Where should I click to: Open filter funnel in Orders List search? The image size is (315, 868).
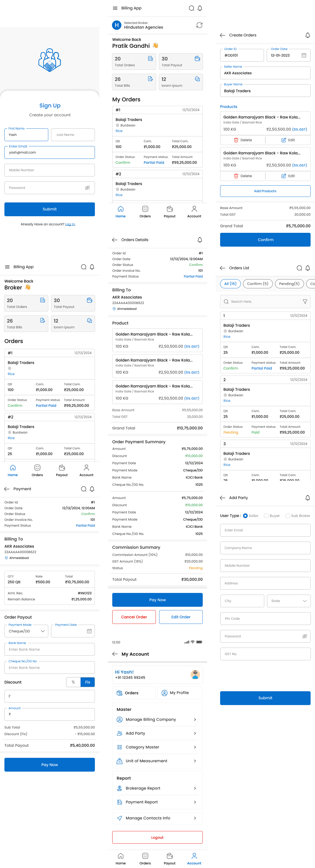pos(305,302)
